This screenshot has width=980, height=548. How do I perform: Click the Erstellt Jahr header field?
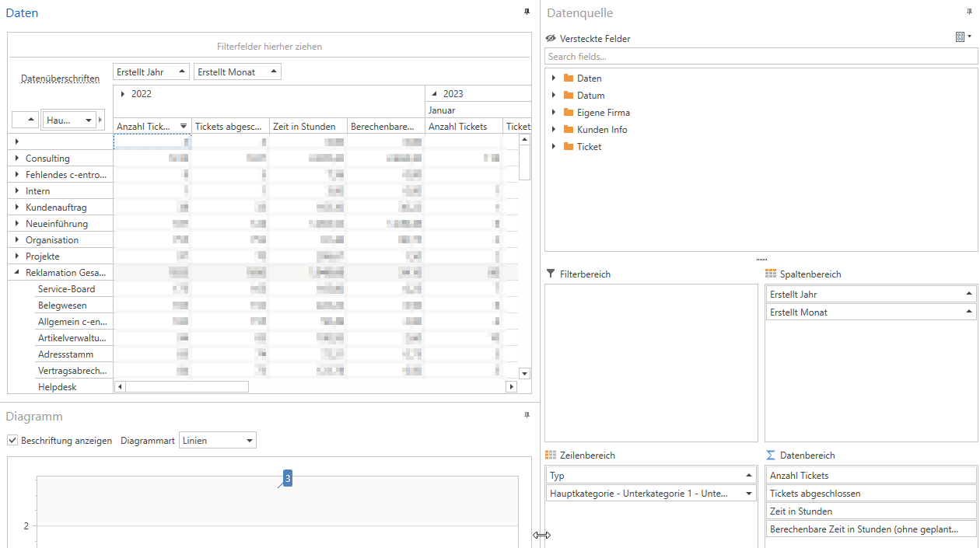(151, 72)
